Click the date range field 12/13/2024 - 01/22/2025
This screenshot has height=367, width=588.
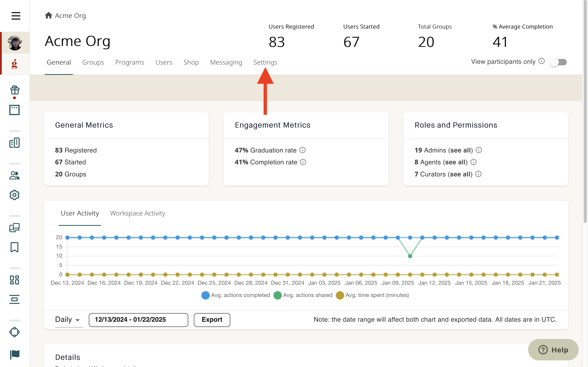pos(138,320)
